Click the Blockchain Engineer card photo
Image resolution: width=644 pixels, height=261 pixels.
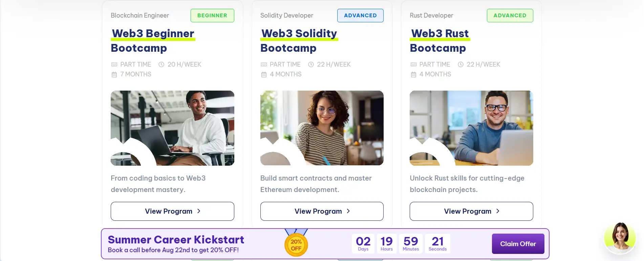tap(172, 128)
